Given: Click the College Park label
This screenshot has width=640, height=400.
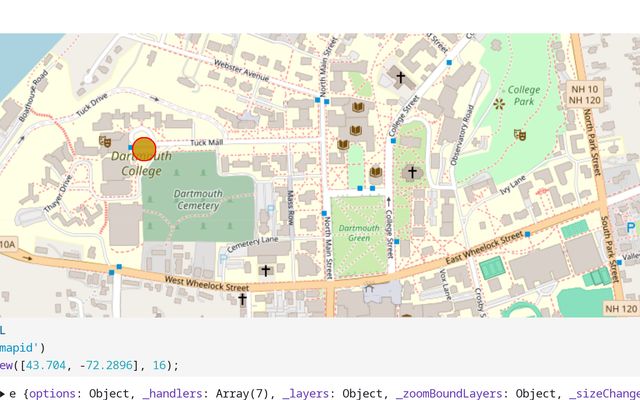Looking at the screenshot, I should pyautogui.click(x=523, y=96).
